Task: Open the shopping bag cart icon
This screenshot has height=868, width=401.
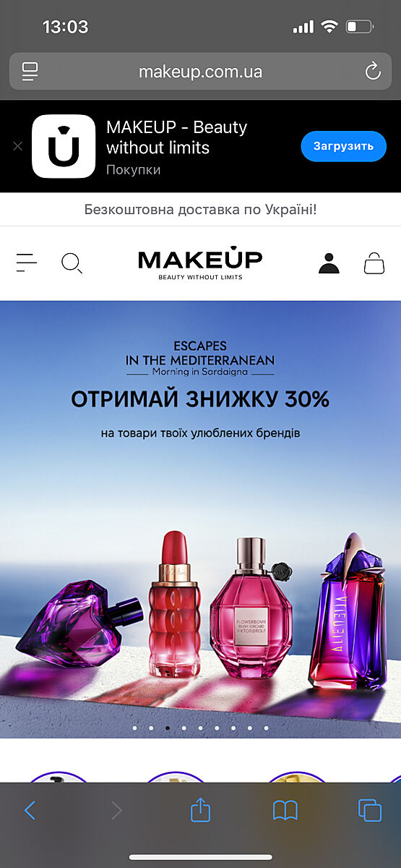Action: click(374, 263)
